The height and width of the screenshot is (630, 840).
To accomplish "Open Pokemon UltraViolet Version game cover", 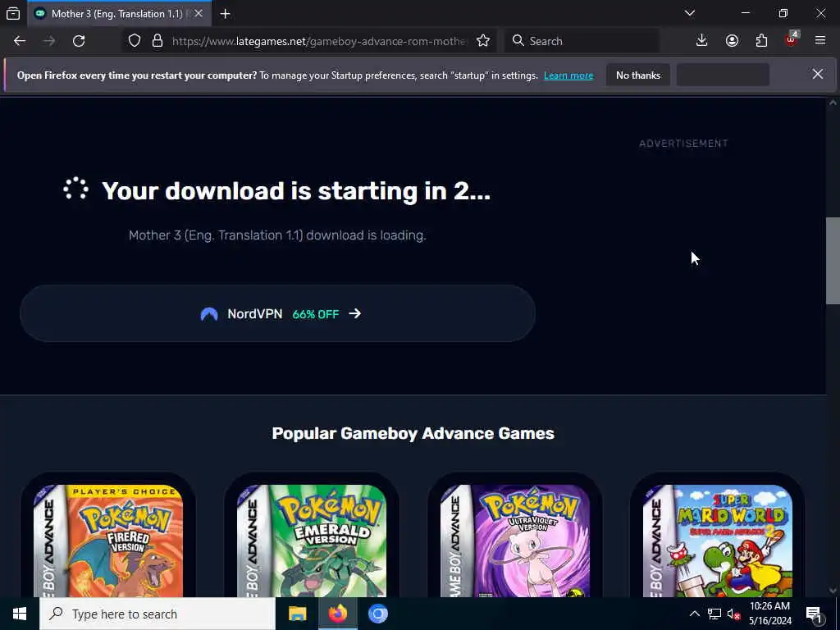I will point(515,540).
